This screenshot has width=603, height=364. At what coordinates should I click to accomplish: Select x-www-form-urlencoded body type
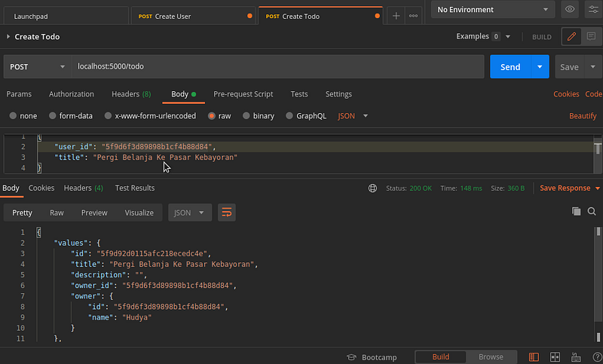[108, 116]
